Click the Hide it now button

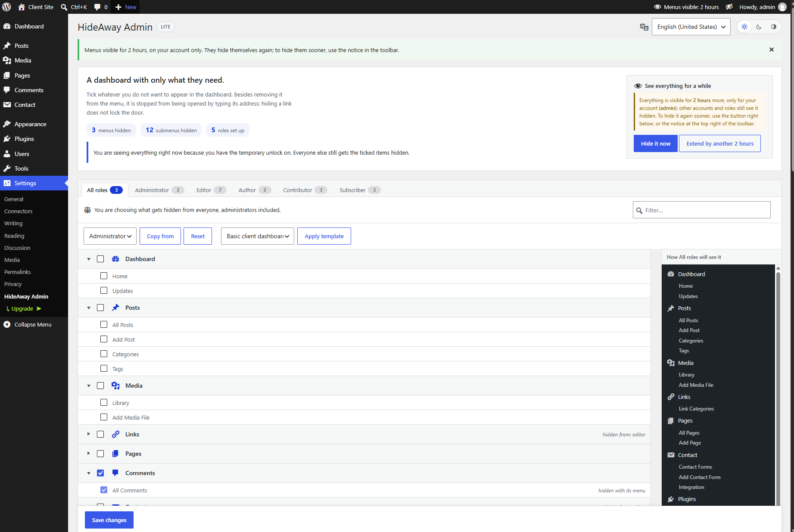[655, 143]
